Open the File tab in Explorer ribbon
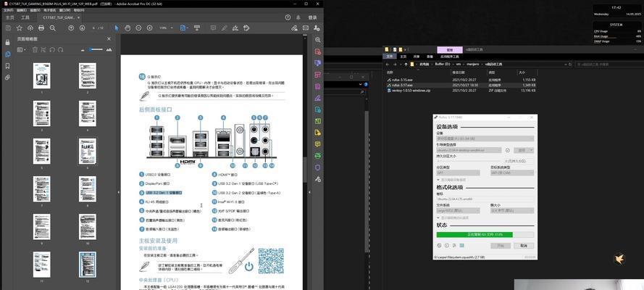This screenshot has width=644, height=290. coord(389,57)
